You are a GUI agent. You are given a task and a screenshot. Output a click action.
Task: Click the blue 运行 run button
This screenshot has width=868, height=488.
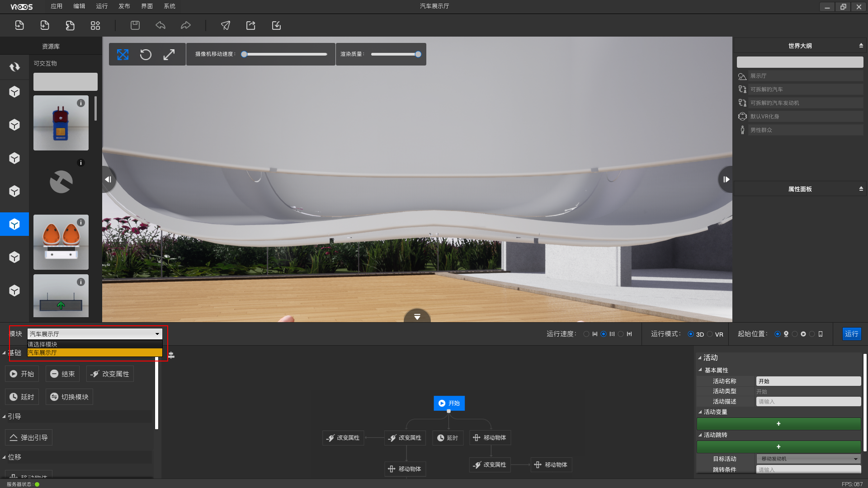coord(852,334)
